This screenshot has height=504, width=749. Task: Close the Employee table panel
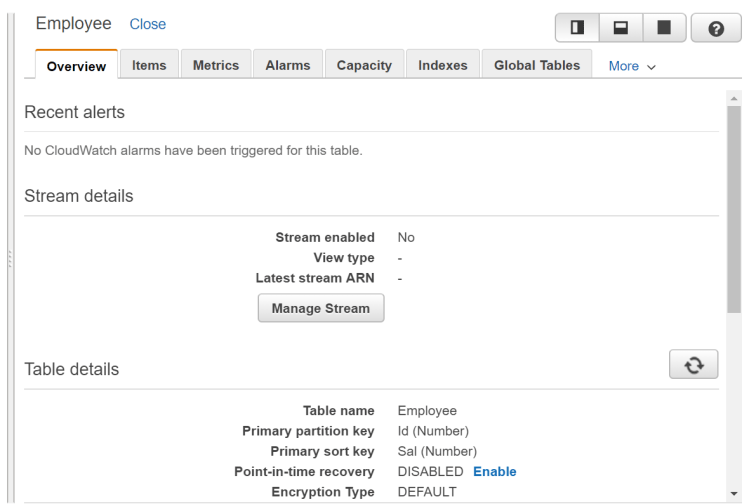[148, 24]
